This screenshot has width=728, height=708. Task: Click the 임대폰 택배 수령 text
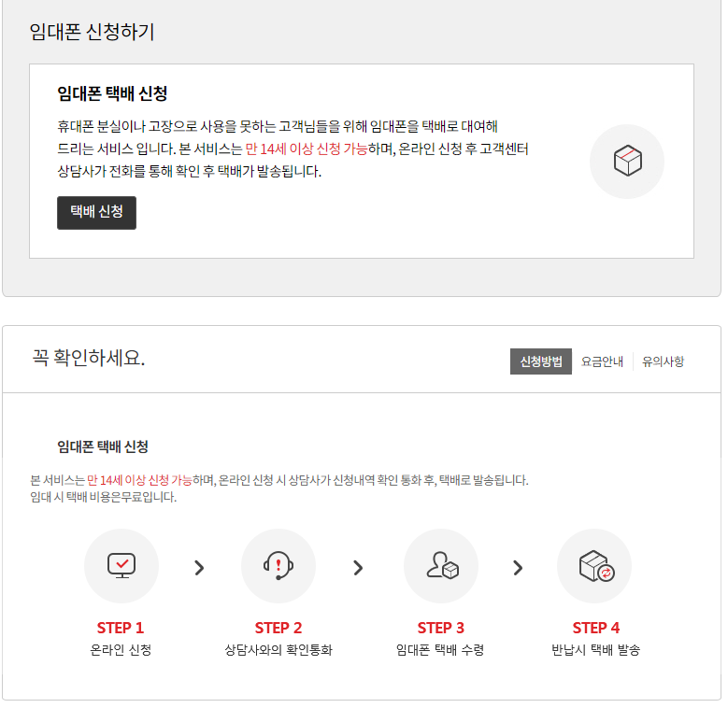(x=440, y=650)
